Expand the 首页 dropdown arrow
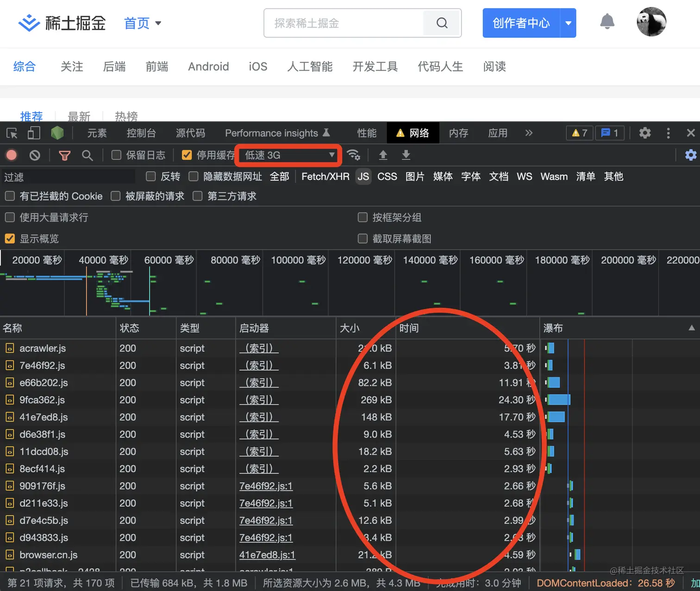The height and width of the screenshot is (591, 700). click(x=158, y=23)
